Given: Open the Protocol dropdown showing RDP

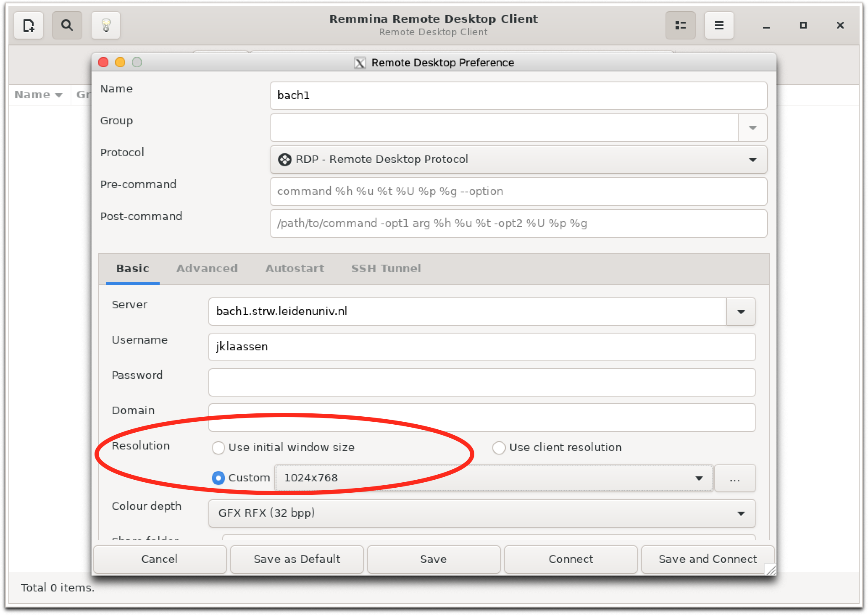Looking at the screenshot, I should (x=518, y=160).
